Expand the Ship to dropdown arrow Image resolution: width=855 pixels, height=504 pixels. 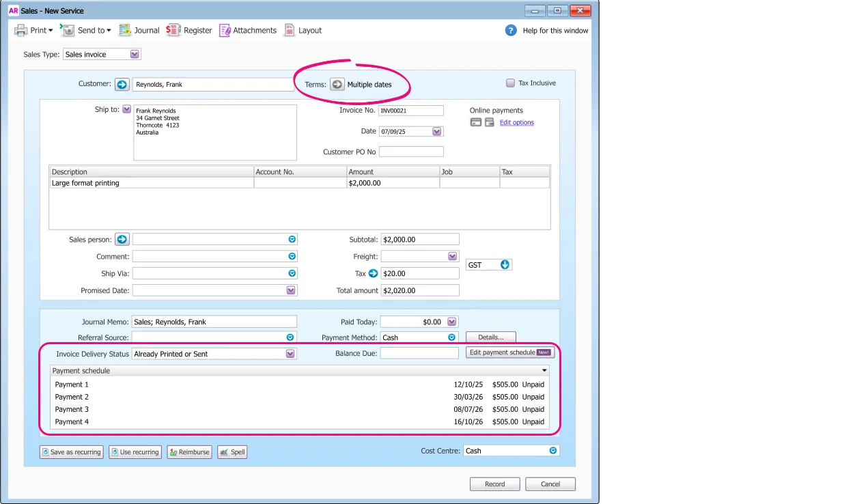[x=126, y=109]
